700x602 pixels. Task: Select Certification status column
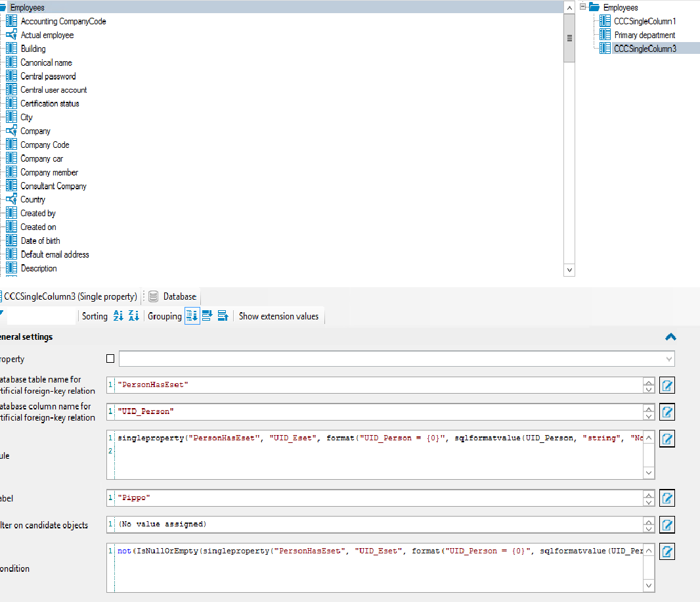[x=49, y=104]
